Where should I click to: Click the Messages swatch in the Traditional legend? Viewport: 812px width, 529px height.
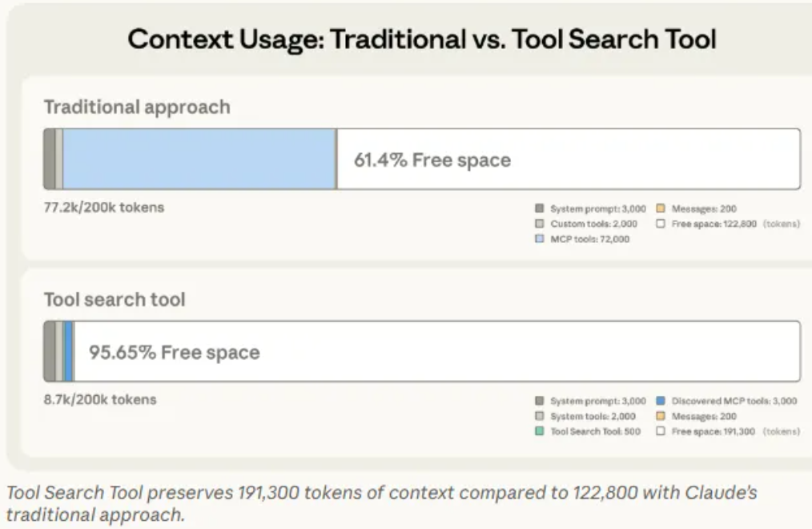tap(661, 209)
